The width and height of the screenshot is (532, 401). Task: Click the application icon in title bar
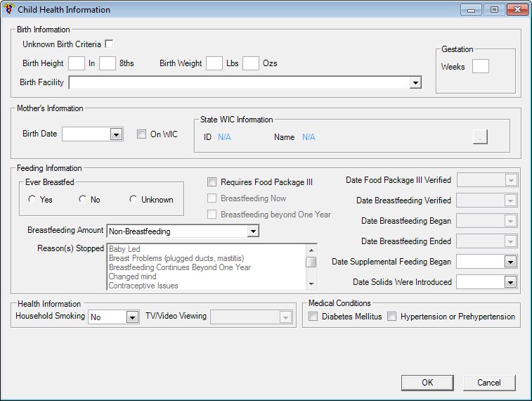[8, 9]
